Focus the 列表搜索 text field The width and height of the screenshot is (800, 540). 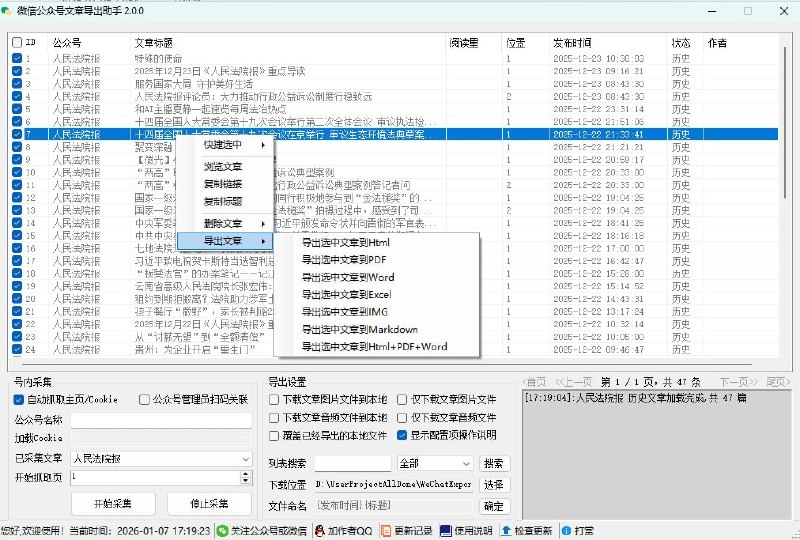pos(353,463)
